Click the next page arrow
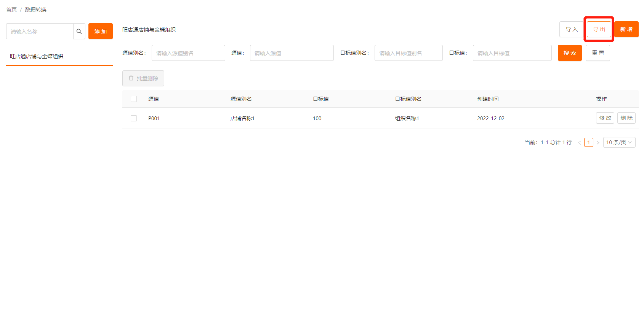The width and height of the screenshot is (644, 312). (x=598, y=143)
